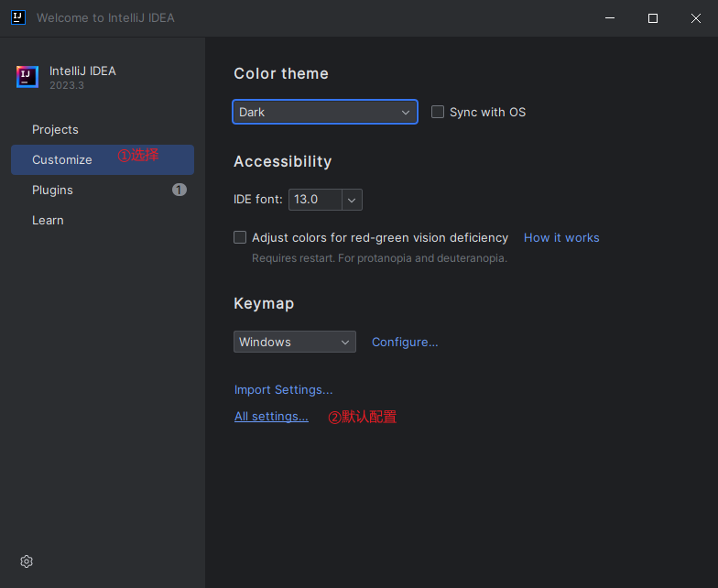Image resolution: width=718 pixels, height=588 pixels.
Task: Go to the Projects section
Action: [x=55, y=130]
